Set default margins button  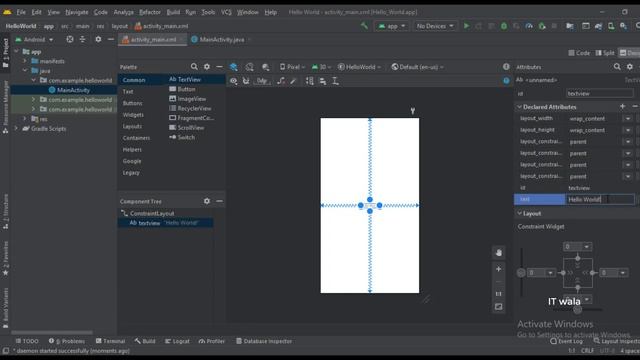coord(262,81)
